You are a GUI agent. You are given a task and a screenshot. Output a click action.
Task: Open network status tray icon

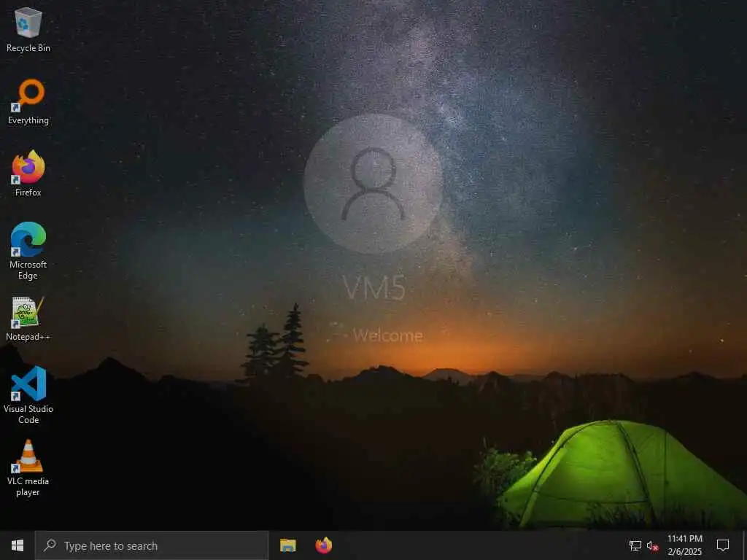(x=635, y=545)
